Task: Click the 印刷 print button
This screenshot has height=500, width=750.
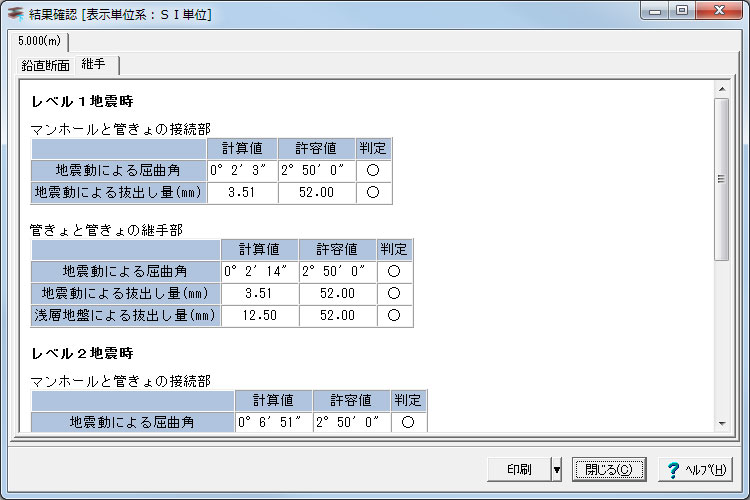Action: [x=519, y=470]
